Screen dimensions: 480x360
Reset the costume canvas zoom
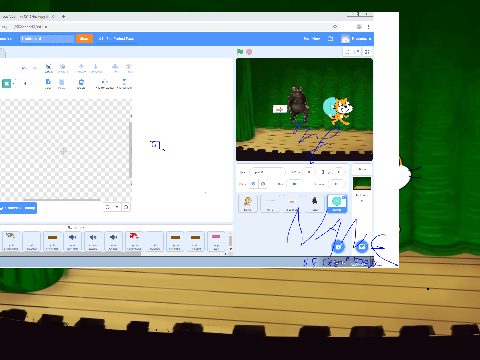pos(117,207)
